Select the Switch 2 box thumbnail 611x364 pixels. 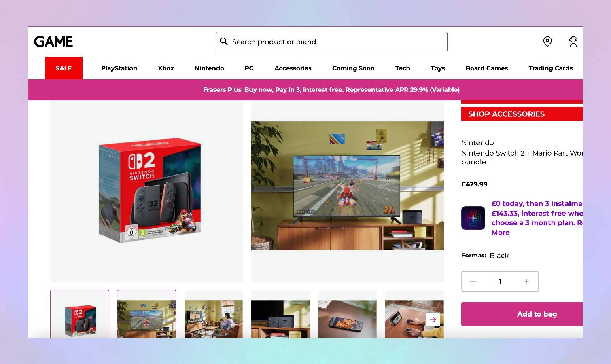click(80, 314)
